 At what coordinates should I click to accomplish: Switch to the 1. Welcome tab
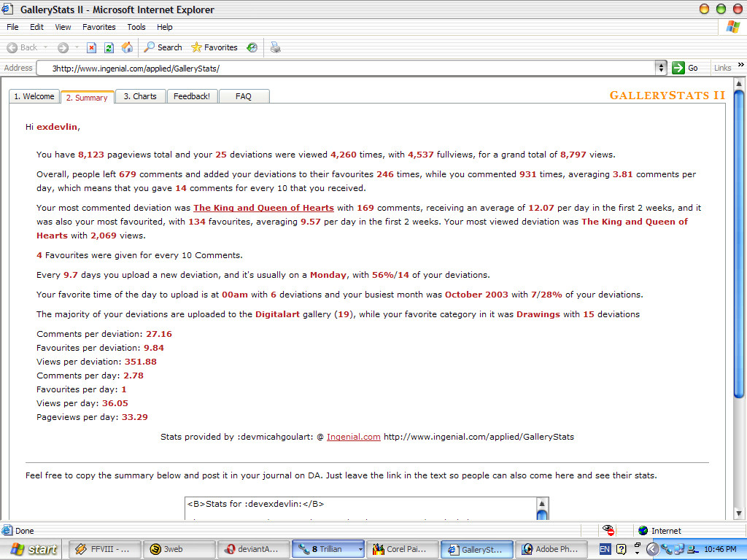tap(34, 96)
